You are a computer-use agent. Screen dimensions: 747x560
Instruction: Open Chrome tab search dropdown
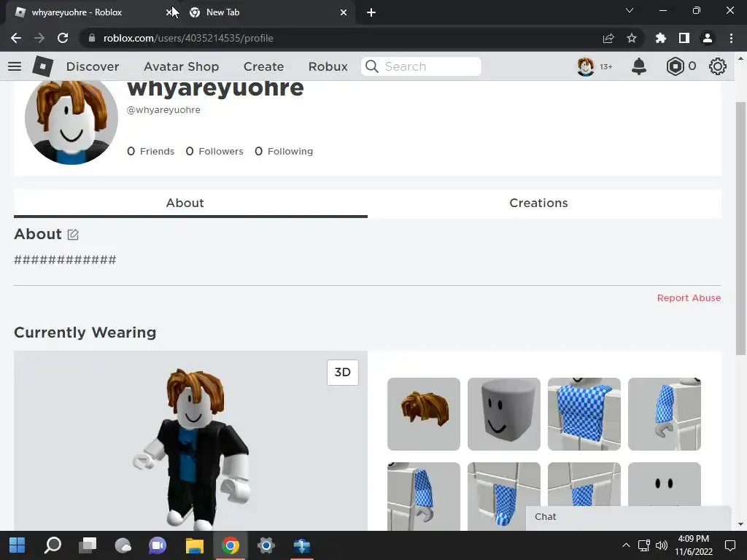pyautogui.click(x=630, y=10)
